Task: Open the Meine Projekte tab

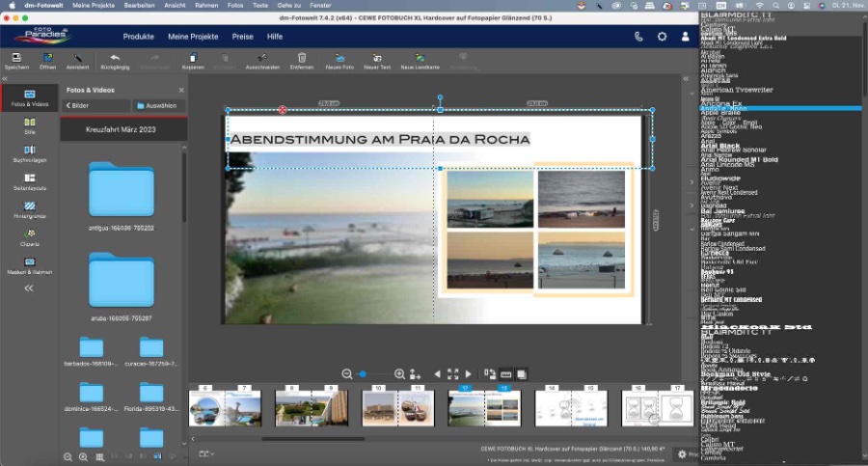Action: pyautogui.click(x=193, y=36)
